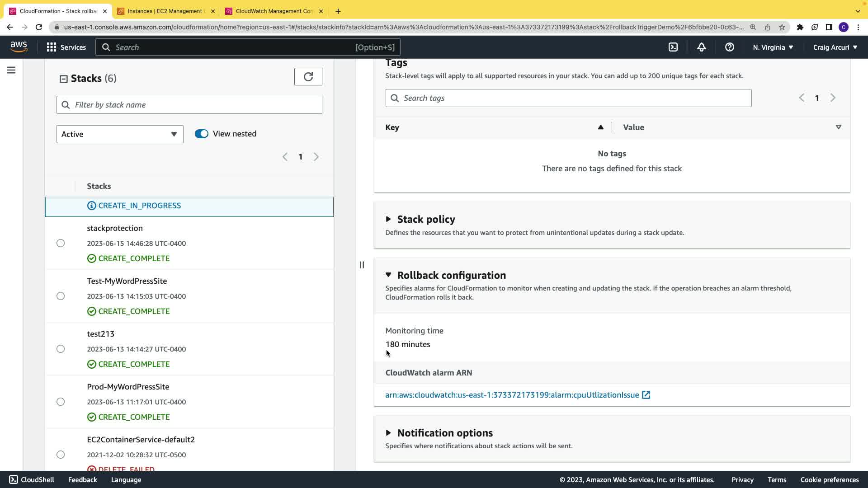This screenshot has width=868, height=488.
Task: Click the Filter by stack name field
Action: pos(190,105)
